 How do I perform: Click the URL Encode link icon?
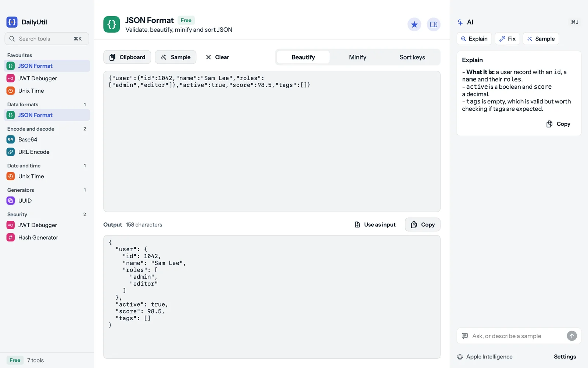(x=11, y=152)
